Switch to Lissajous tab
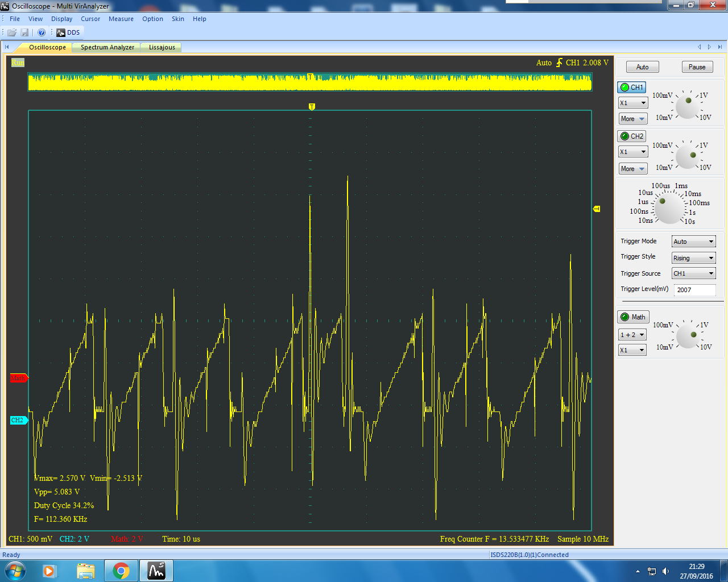728x582 pixels. (x=162, y=47)
